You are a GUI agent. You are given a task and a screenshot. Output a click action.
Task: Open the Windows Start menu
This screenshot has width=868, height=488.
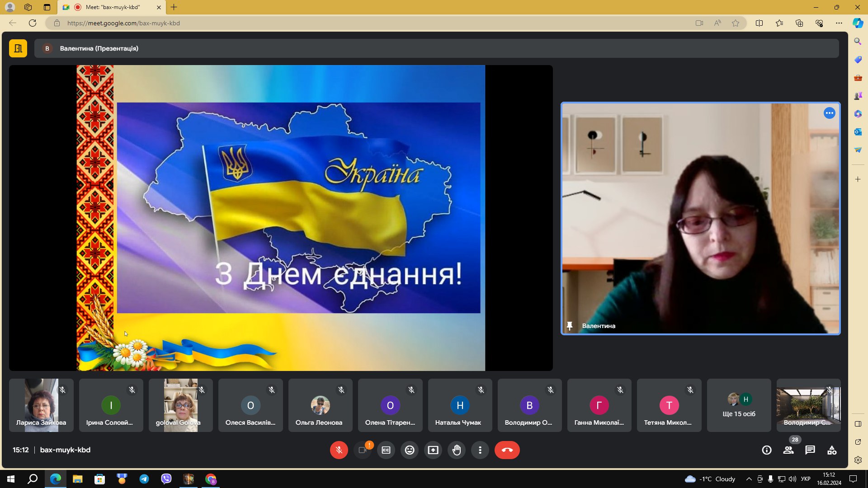pos(11,479)
